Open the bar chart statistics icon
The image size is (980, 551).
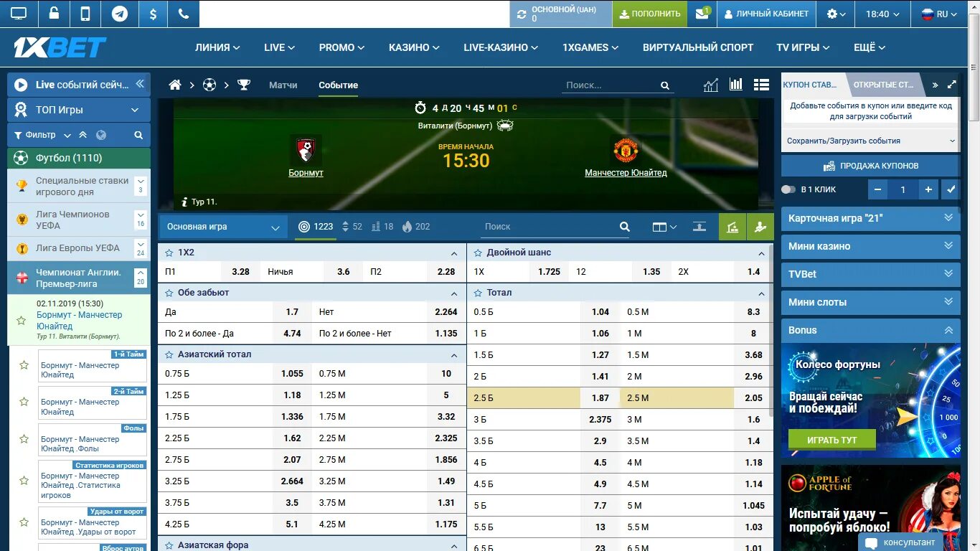[736, 84]
